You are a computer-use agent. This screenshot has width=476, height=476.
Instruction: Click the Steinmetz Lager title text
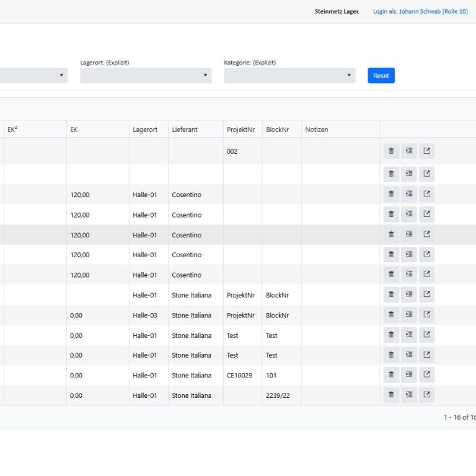[337, 12]
